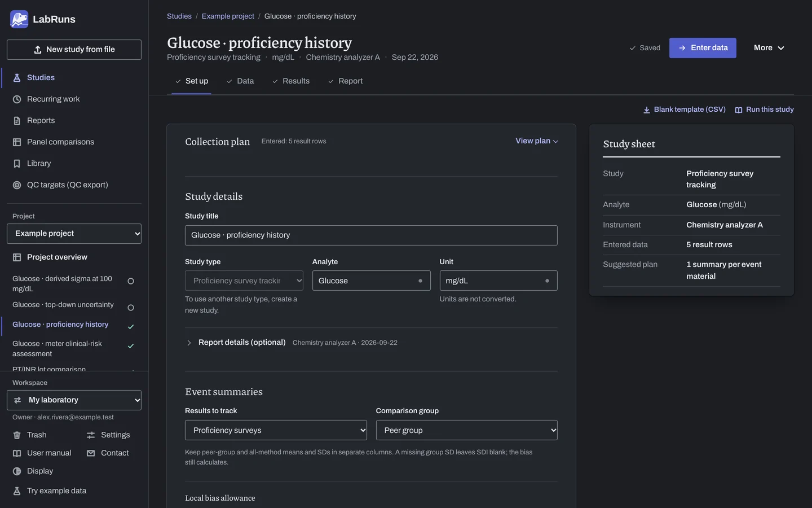Open the Workspace My laboratory dropdown
The image size is (812, 508).
click(74, 400)
